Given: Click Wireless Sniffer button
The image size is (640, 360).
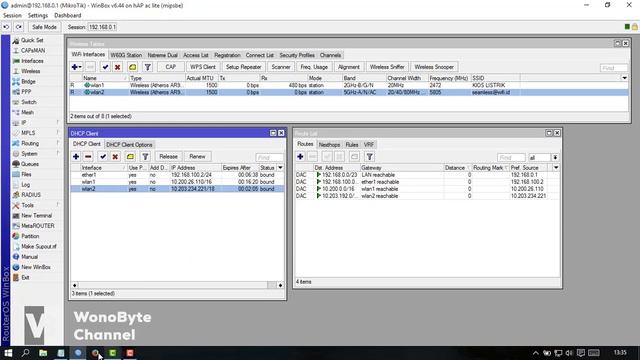Looking at the screenshot, I should click(x=387, y=67).
